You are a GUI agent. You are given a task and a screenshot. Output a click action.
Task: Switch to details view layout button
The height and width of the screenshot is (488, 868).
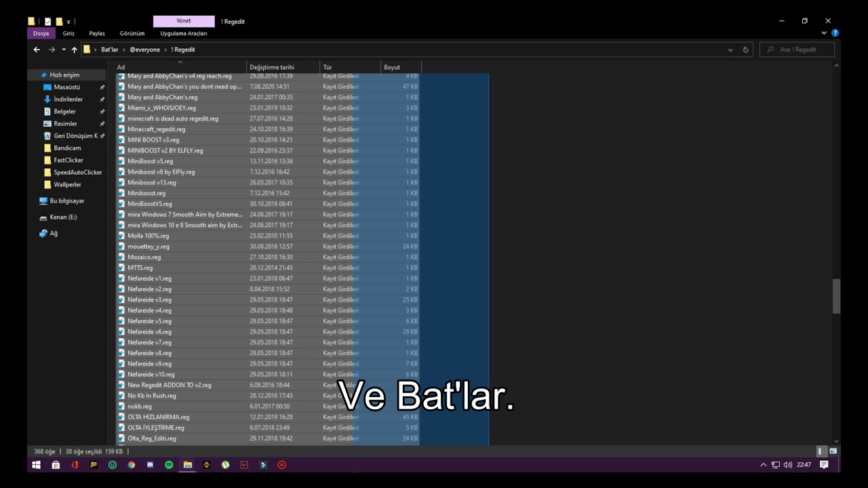820,451
